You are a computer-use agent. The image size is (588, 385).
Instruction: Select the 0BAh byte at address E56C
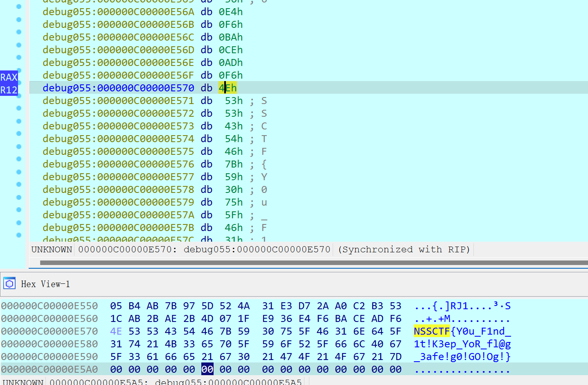pyautogui.click(x=230, y=37)
